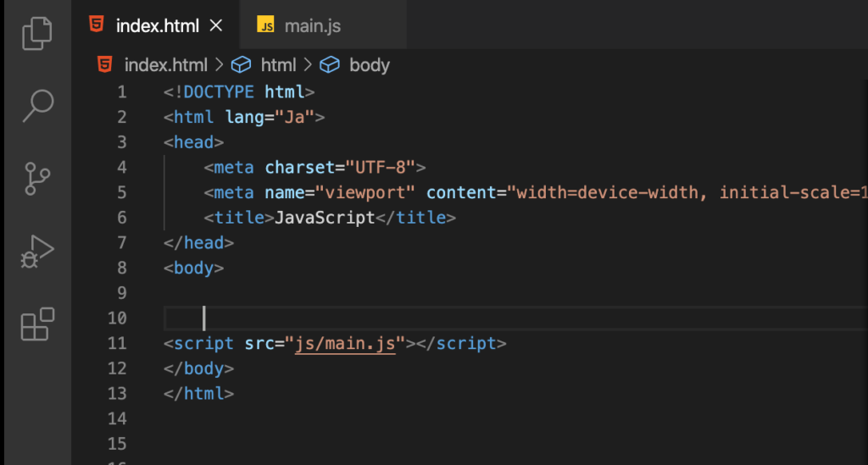The image size is (868, 465).
Task: Click the HTML5 icon in the breadcrumb
Action: 104,64
